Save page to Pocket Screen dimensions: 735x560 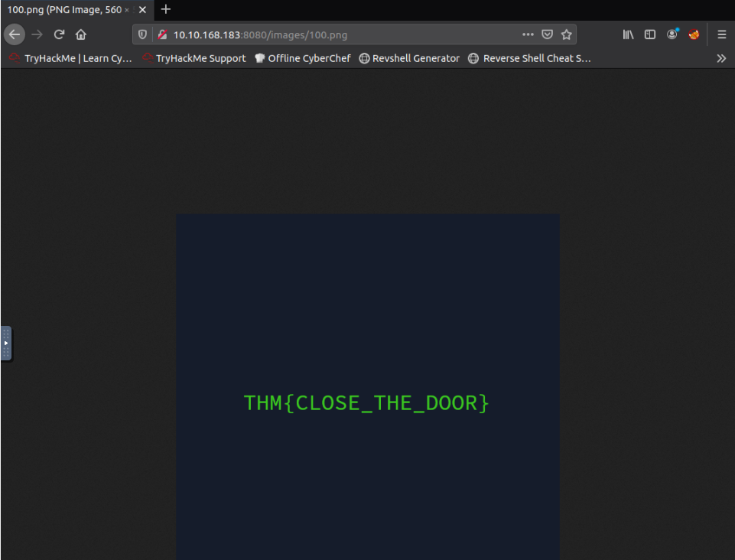(547, 34)
